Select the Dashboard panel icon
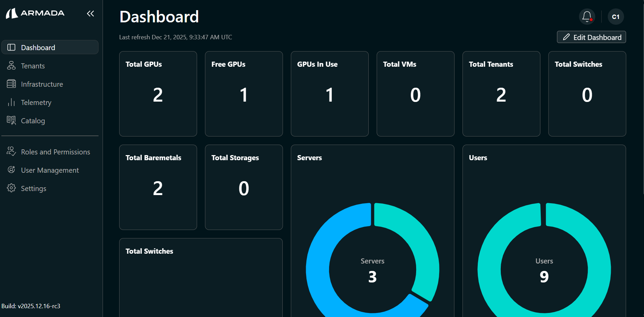 11,47
